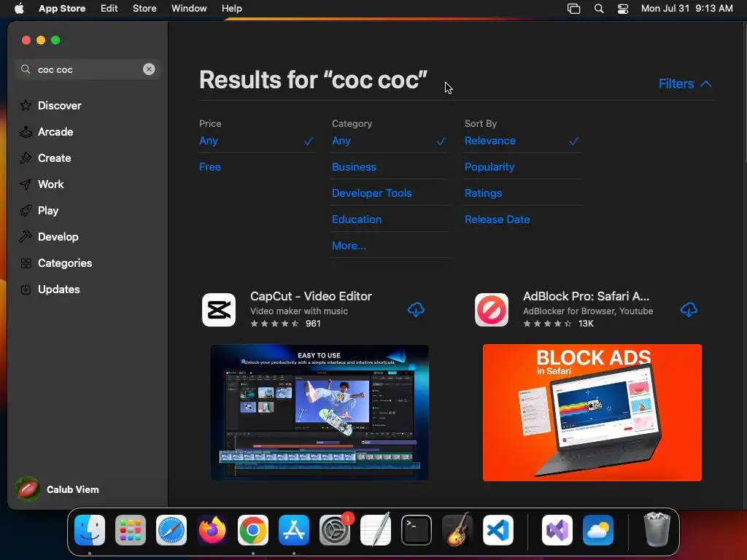Download AdBlock Pro via cloud icon
The image size is (747, 560).
(689, 309)
